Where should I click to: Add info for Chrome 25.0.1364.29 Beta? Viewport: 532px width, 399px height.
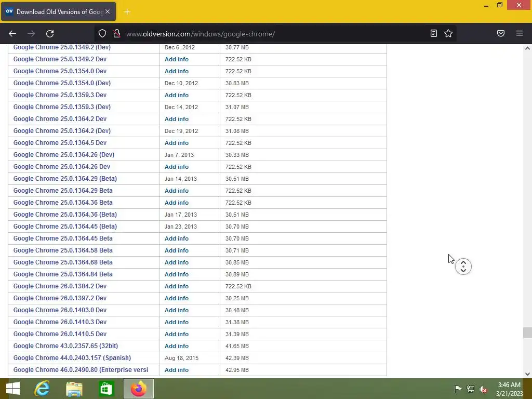click(x=177, y=191)
